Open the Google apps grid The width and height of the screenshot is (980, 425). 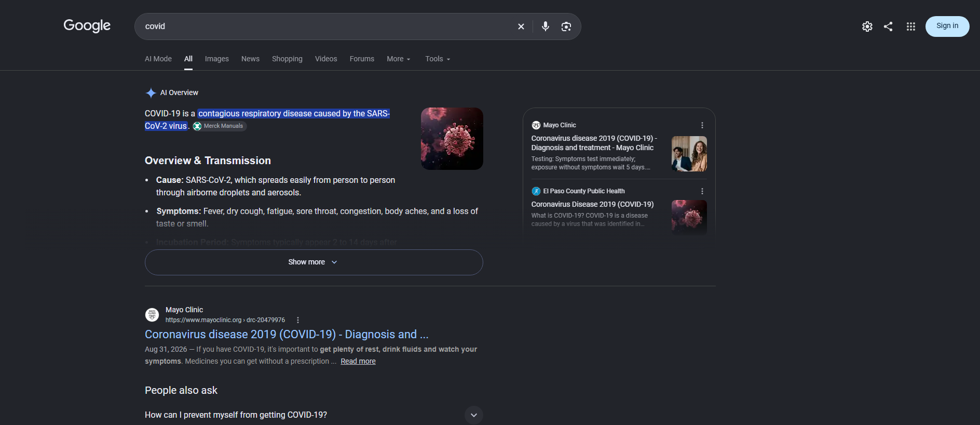click(x=911, y=26)
